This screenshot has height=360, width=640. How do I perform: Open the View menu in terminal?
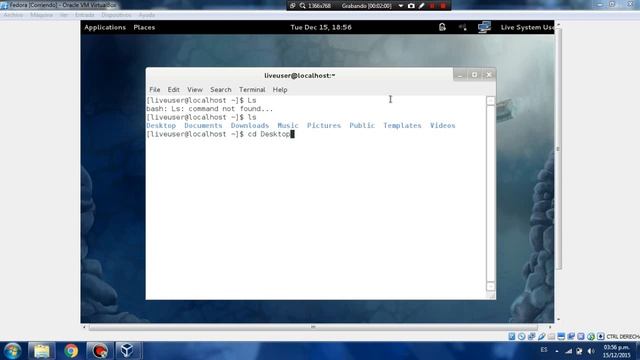pyautogui.click(x=195, y=89)
